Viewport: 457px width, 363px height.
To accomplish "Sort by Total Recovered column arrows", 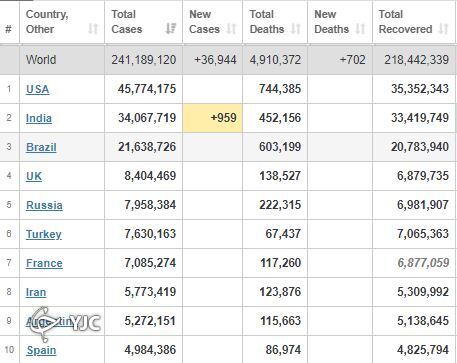I will (443, 29).
